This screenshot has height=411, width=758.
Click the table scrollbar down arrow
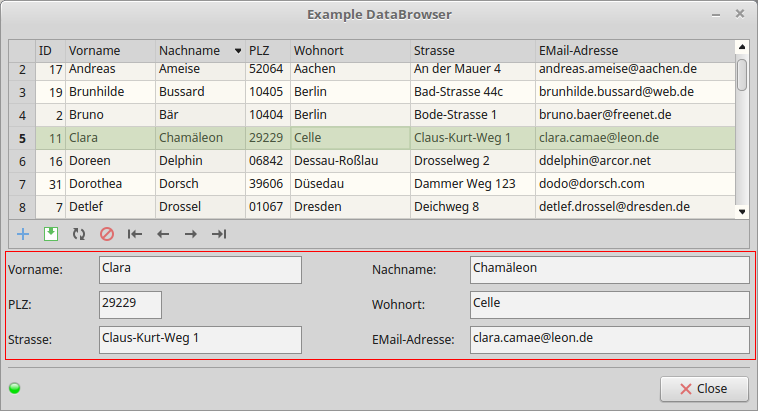click(741, 211)
